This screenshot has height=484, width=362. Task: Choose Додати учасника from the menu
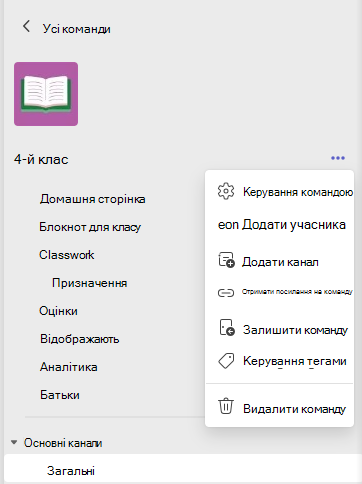[x=279, y=225]
